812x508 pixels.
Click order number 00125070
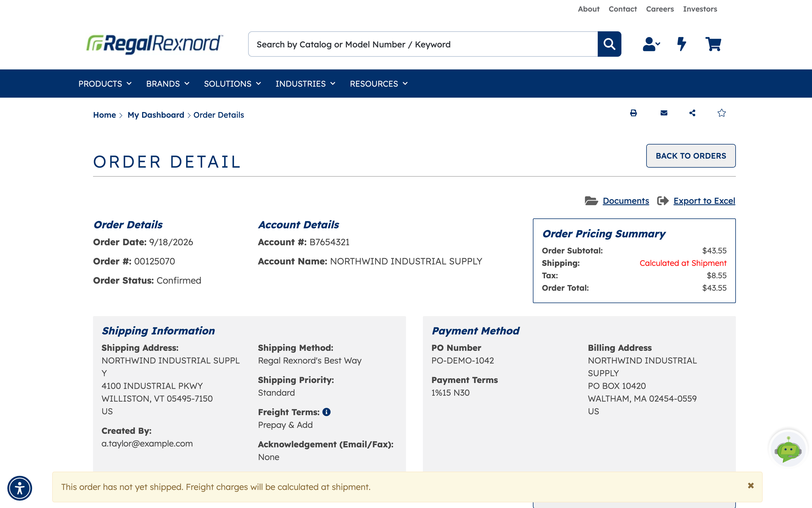154,261
